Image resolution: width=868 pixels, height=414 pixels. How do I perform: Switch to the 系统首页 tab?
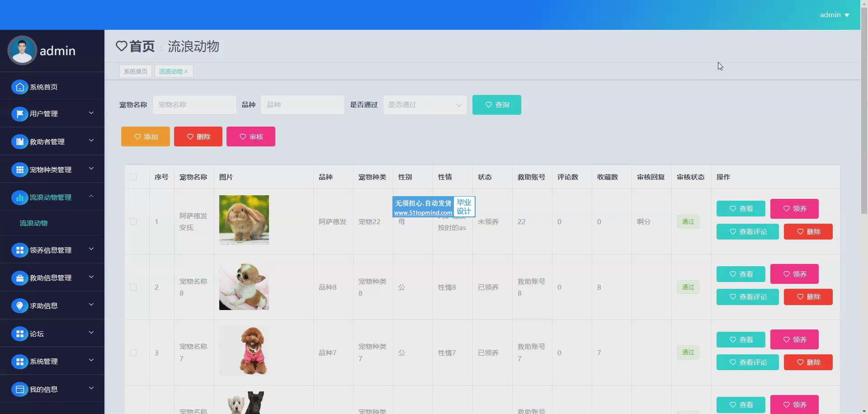tap(136, 71)
